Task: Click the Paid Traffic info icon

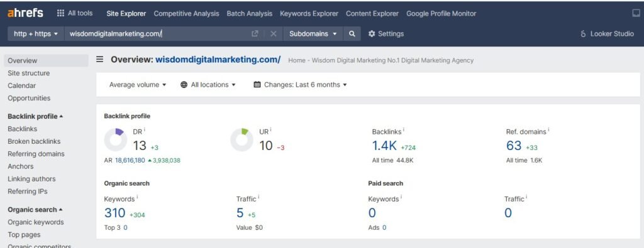Action: pos(526,197)
